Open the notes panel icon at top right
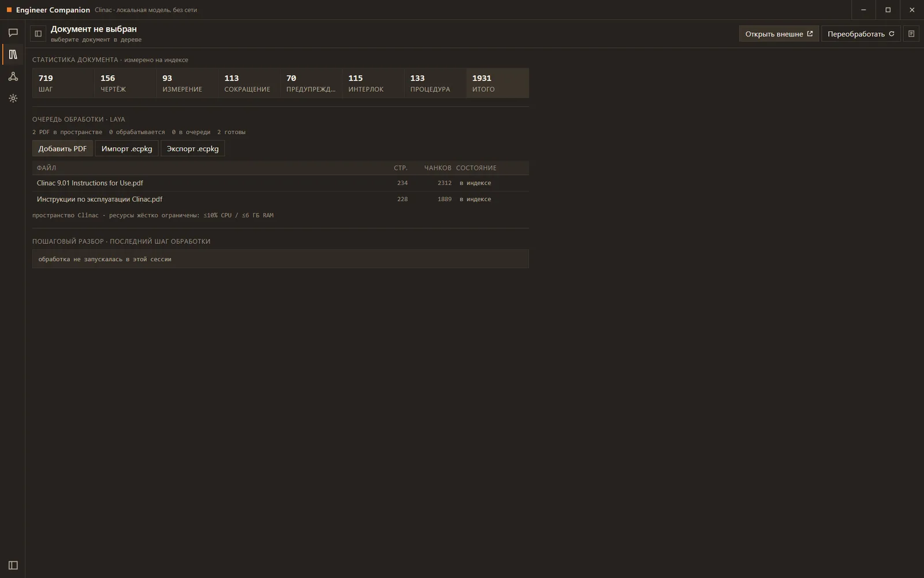Image resolution: width=924 pixels, height=578 pixels. (x=911, y=34)
